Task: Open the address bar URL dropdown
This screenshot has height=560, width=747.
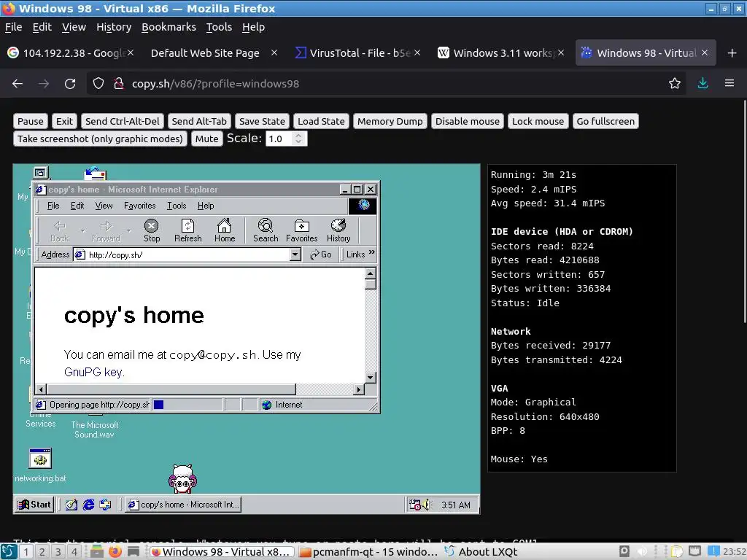Action: coord(295,254)
